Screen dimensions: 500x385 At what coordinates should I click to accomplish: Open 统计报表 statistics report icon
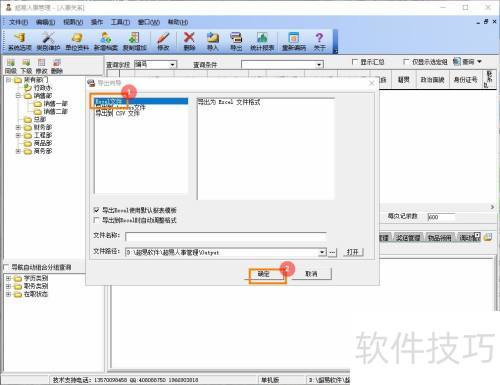coord(262,41)
